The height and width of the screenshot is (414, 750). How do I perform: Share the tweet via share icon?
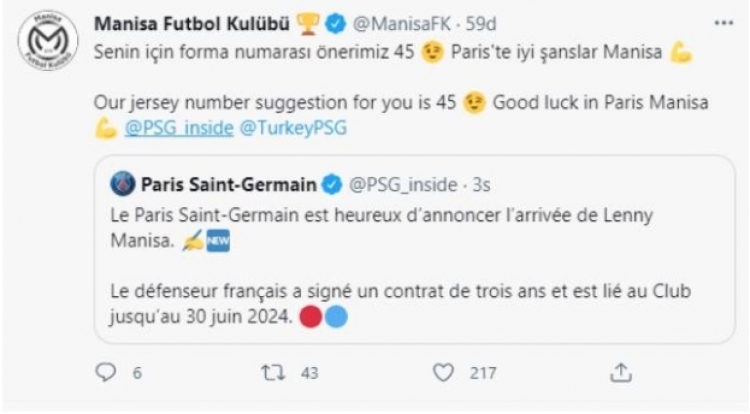(x=620, y=372)
